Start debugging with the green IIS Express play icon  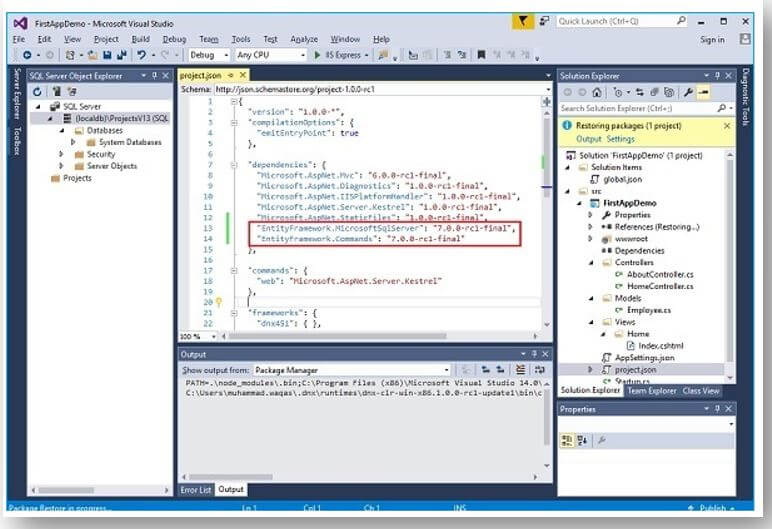pyautogui.click(x=317, y=55)
